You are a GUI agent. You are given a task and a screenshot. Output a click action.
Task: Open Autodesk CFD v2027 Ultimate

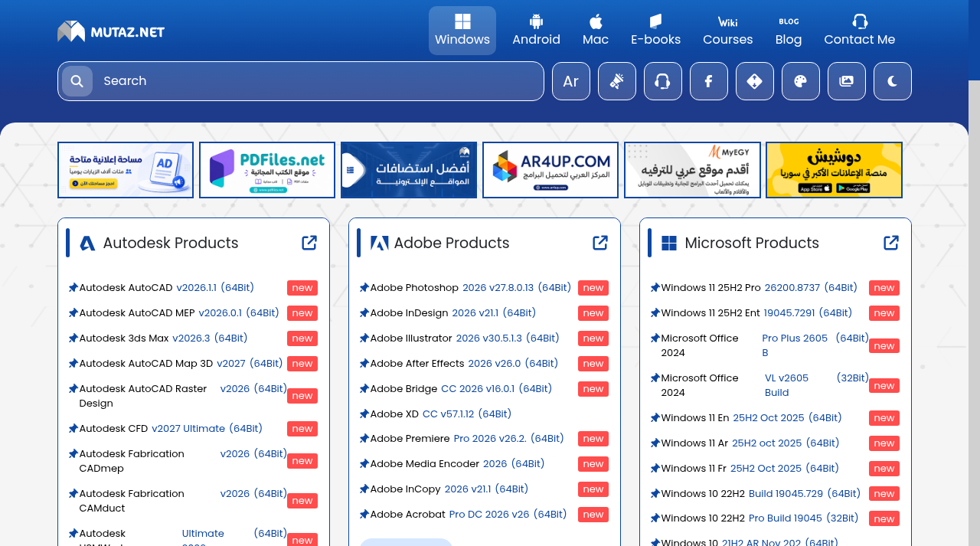(171, 429)
